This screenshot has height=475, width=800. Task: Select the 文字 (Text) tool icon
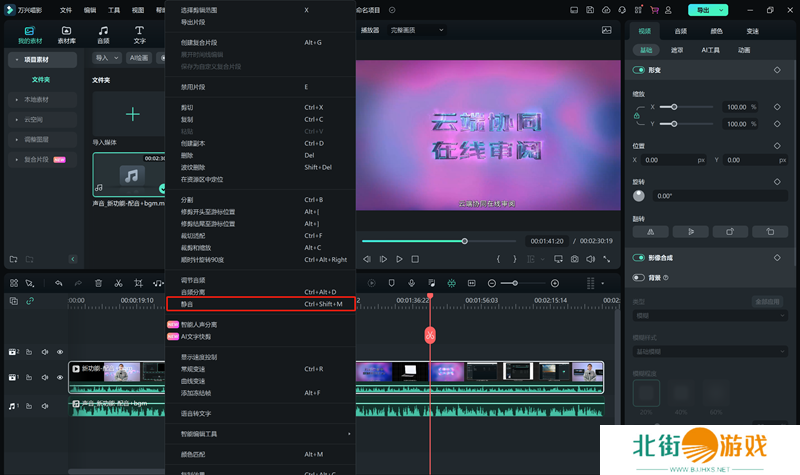pos(139,35)
